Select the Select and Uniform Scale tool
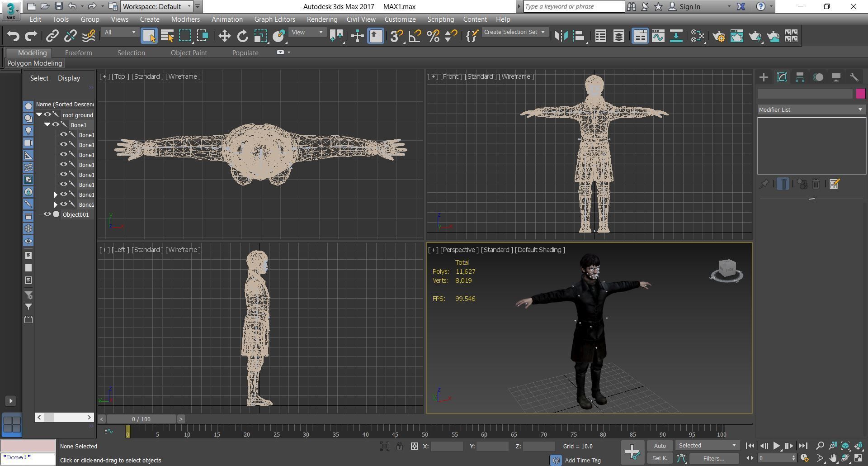 tap(261, 36)
